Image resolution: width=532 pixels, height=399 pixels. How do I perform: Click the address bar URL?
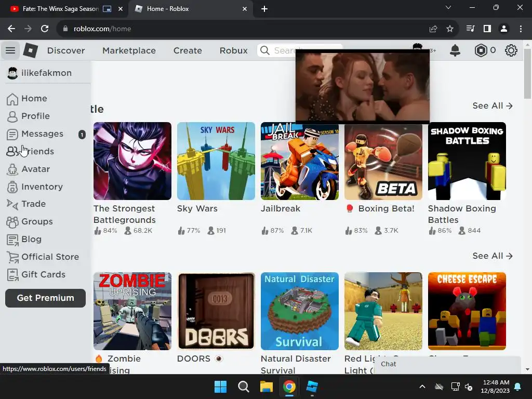tap(102, 29)
